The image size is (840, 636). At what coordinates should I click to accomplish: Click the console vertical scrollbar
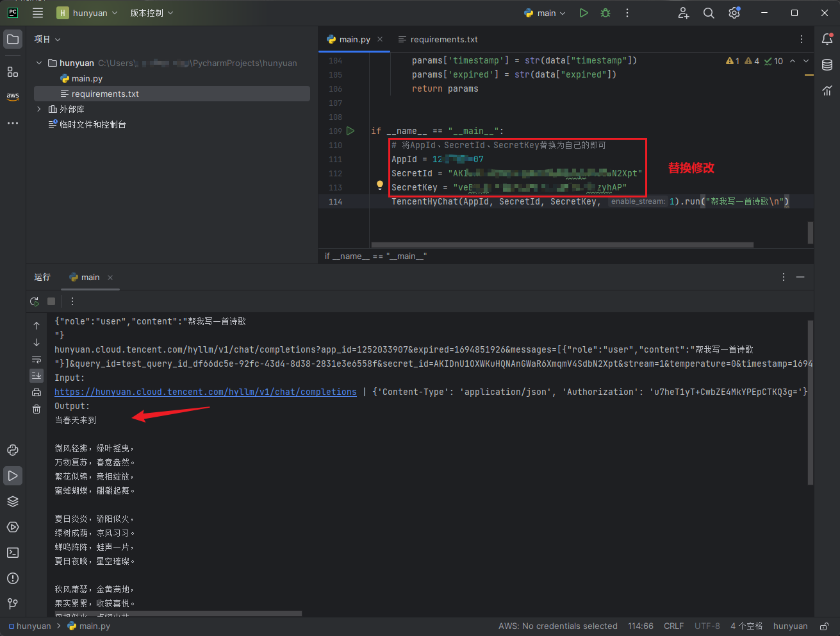[x=810, y=403]
